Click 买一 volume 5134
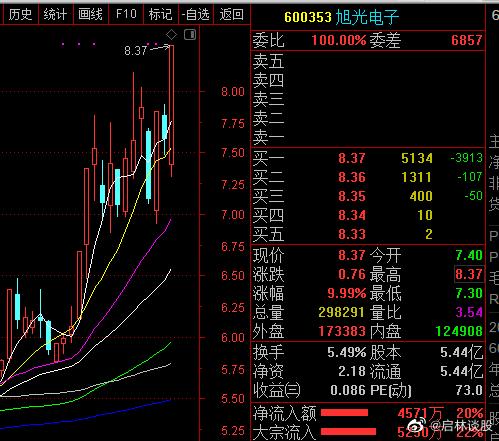 click(x=417, y=158)
